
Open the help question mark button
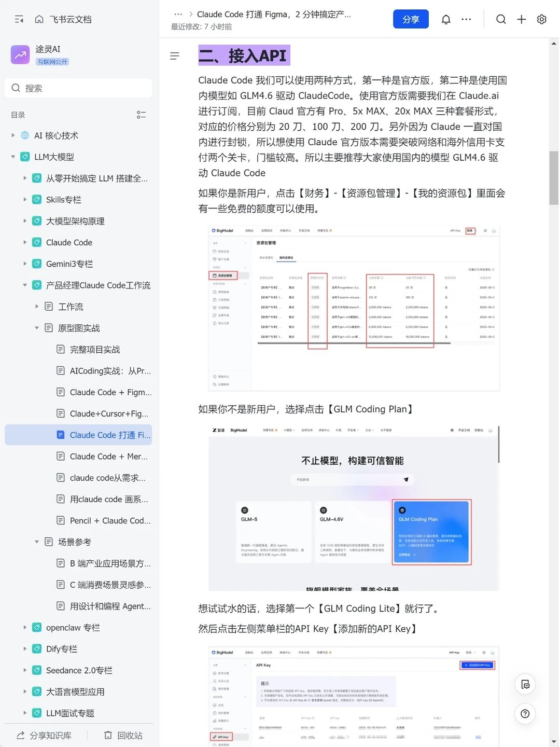coord(525,714)
